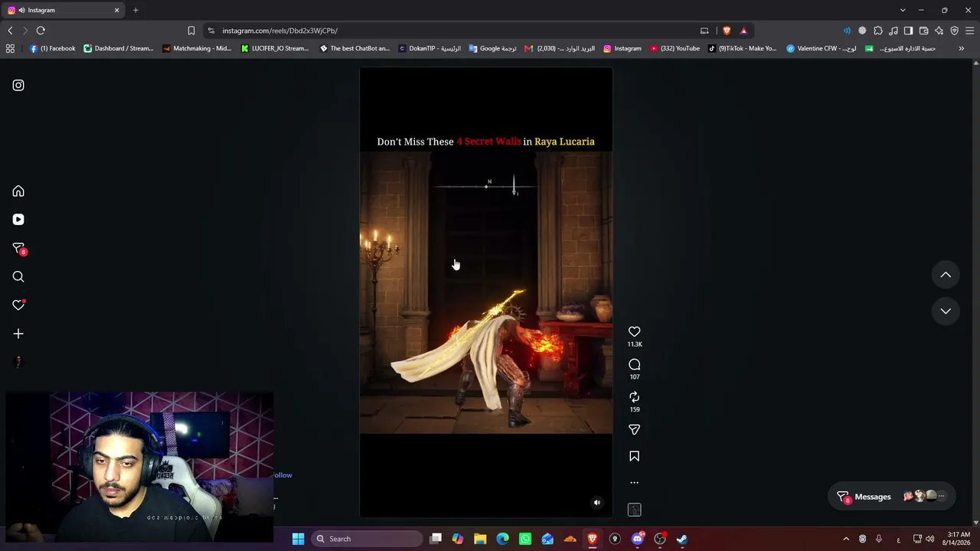Viewport: 980px width, 551px height.
Task: Select the Instagram browser tab
Action: click(x=64, y=10)
